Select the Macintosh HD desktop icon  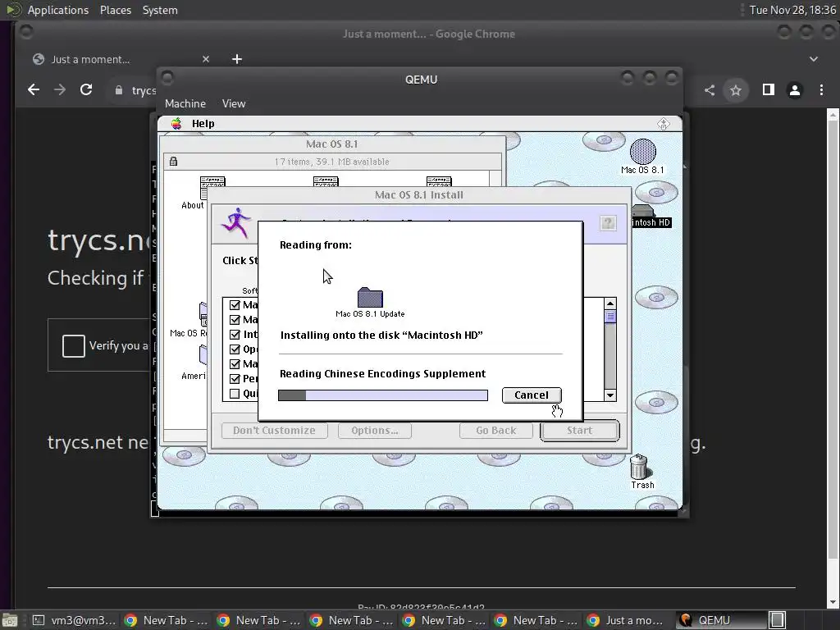click(643, 212)
